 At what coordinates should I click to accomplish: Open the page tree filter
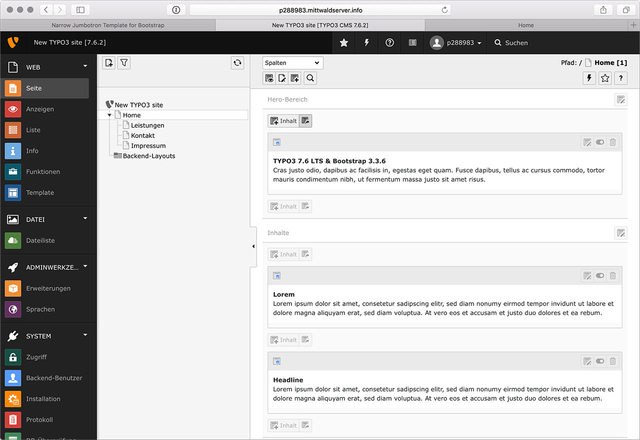tap(124, 62)
